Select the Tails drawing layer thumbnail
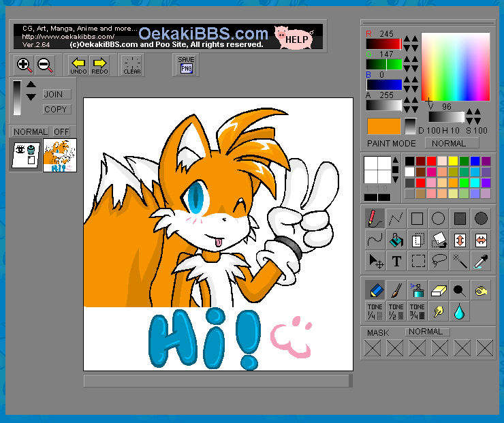 point(60,155)
